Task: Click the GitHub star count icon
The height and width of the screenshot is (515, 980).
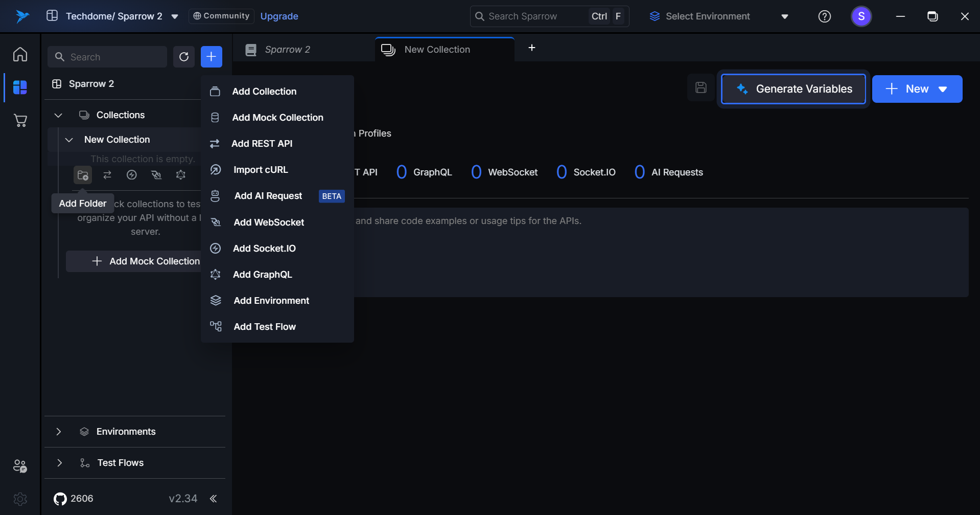Action: tap(60, 499)
